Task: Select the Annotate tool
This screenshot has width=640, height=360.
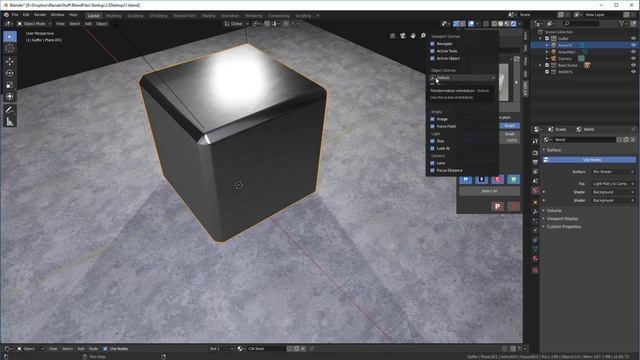Action: click(x=10, y=110)
